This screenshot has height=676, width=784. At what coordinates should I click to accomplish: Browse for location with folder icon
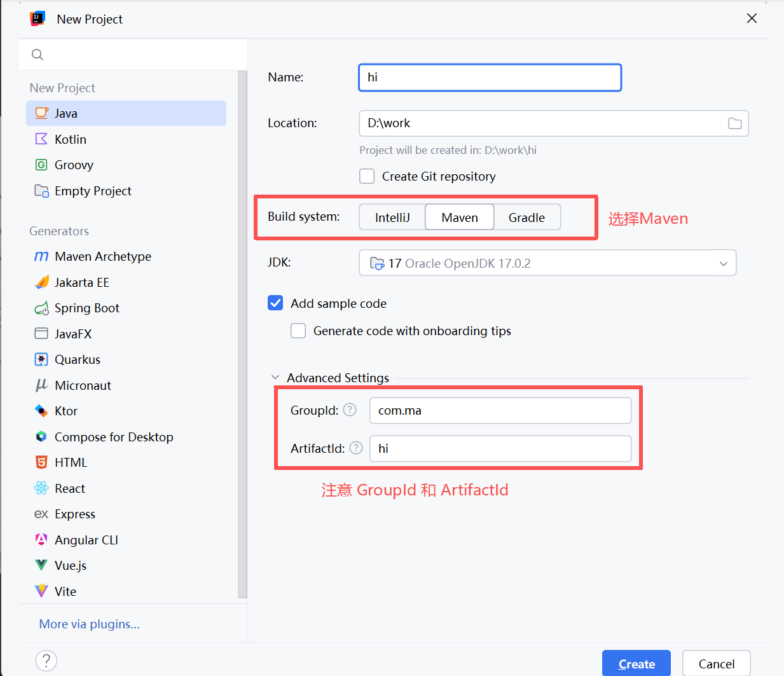pos(734,123)
